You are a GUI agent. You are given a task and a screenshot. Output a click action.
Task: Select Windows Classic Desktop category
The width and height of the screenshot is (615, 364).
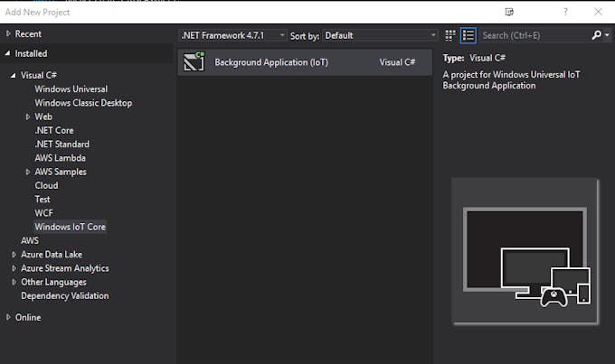(83, 103)
